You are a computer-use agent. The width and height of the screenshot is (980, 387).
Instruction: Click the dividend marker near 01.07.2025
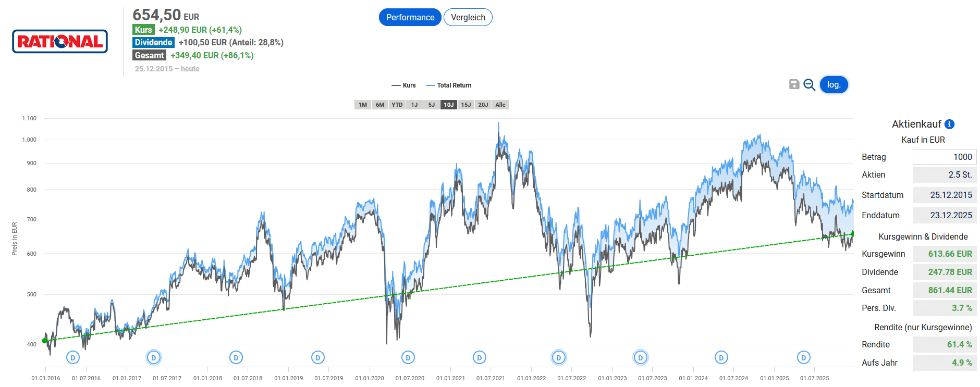pos(804,358)
